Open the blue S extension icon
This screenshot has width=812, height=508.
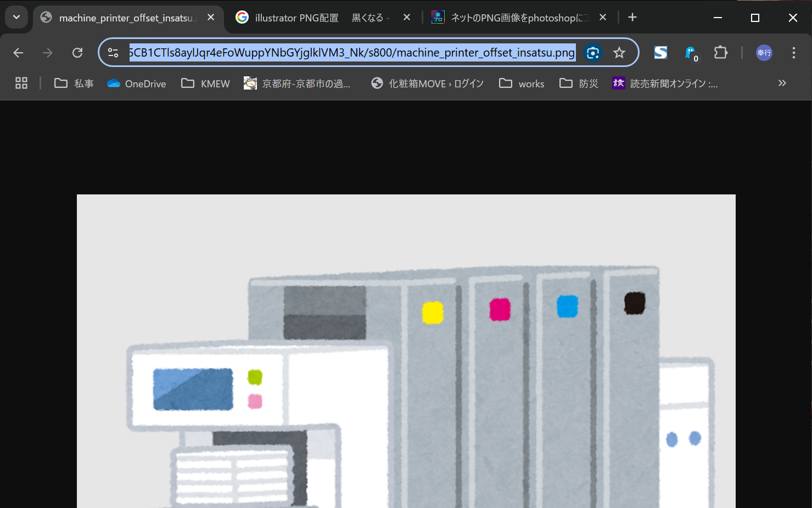tap(660, 53)
